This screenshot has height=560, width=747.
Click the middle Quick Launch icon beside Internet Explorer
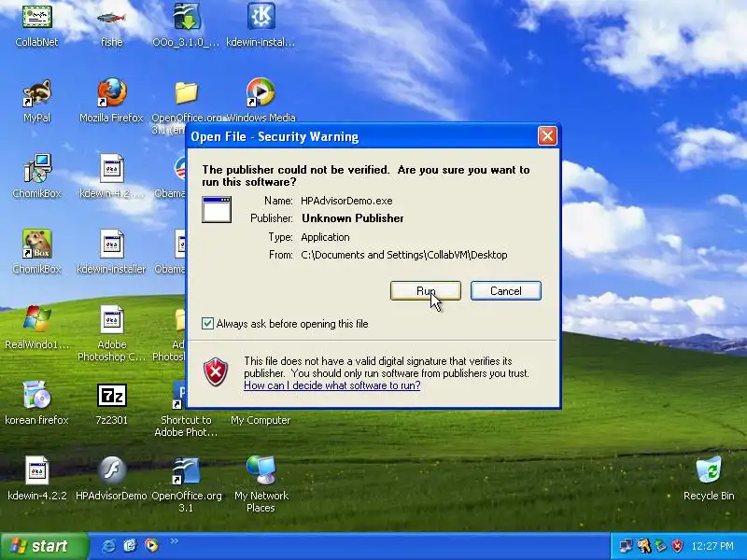[x=130, y=546]
